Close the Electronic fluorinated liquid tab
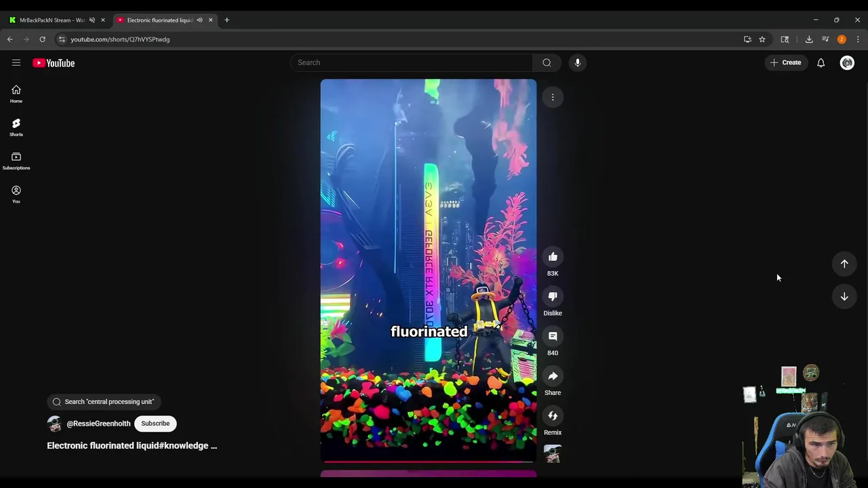The width and height of the screenshot is (868, 488). point(210,20)
